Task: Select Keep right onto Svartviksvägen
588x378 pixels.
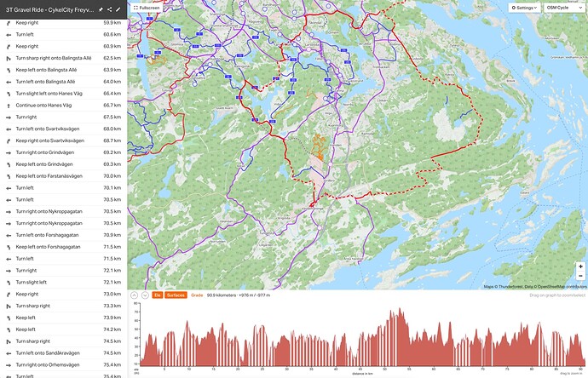Action: click(63, 140)
